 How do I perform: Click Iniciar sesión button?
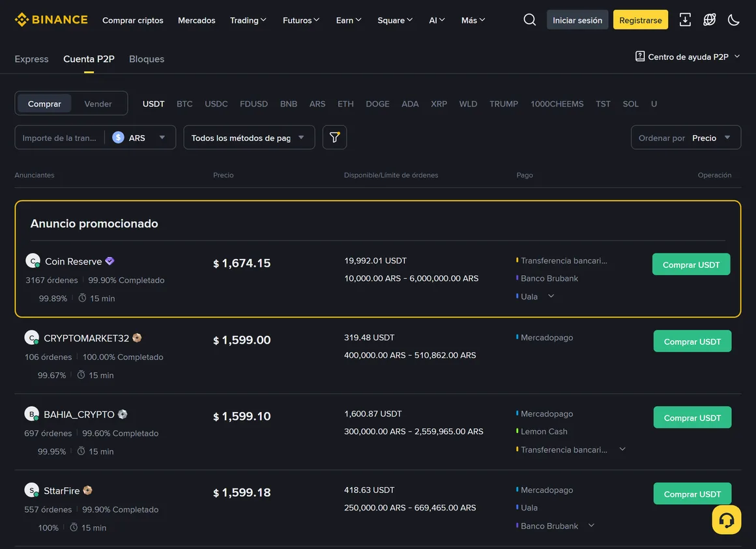tap(577, 20)
